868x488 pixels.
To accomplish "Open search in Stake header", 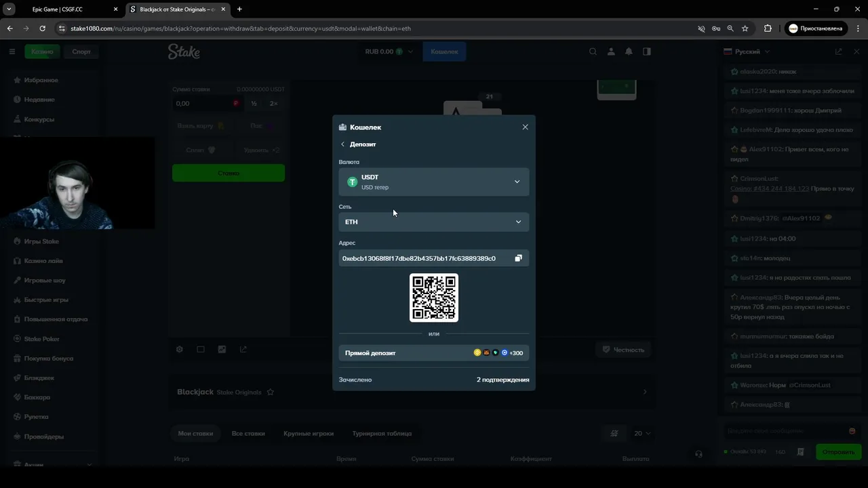I will (593, 52).
